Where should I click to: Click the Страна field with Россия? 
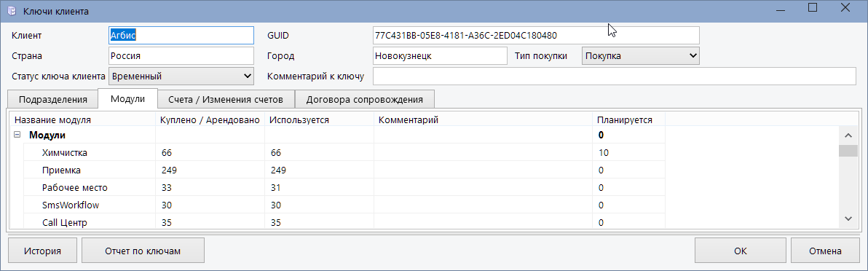click(x=181, y=56)
